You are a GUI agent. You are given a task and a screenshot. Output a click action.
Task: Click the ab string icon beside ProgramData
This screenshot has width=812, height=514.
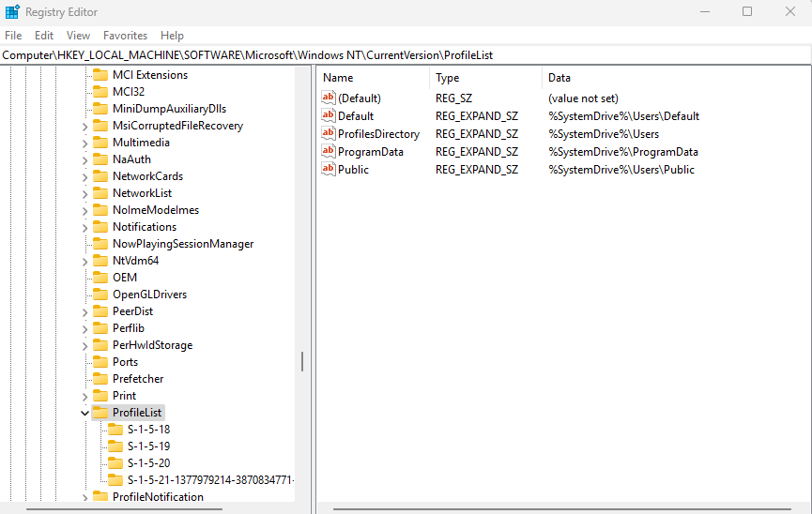tap(329, 152)
